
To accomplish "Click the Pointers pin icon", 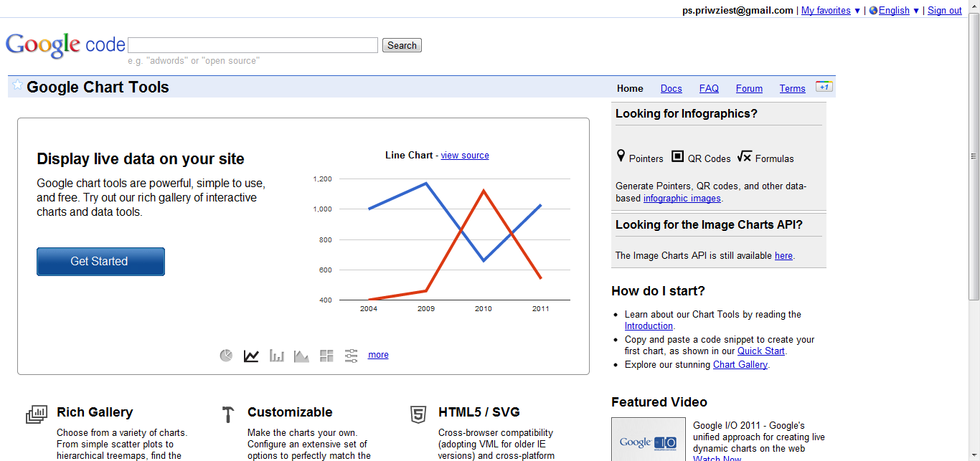I will pos(621,156).
